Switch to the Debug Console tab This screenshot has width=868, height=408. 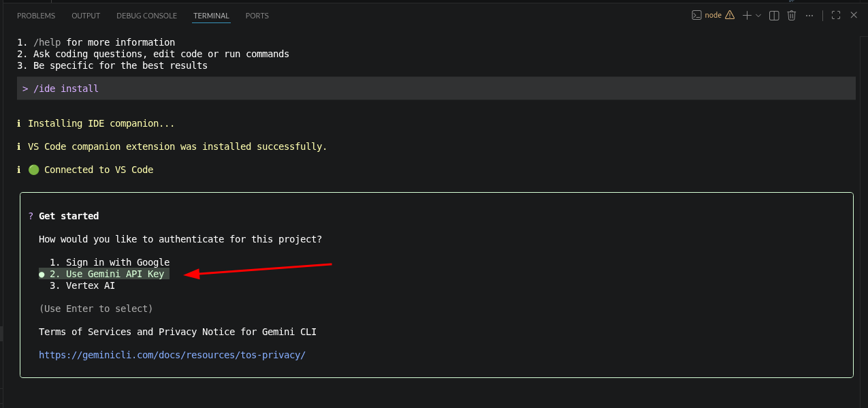pyautogui.click(x=146, y=16)
